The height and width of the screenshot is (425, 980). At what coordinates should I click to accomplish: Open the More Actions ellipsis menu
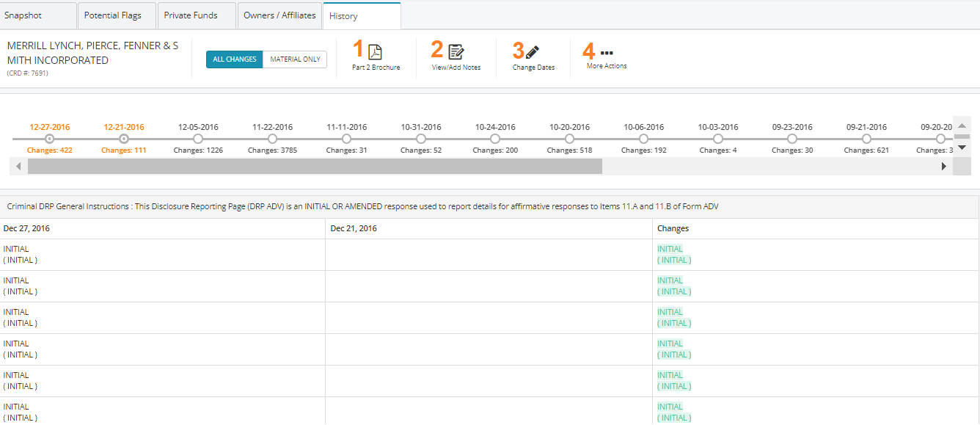(607, 53)
